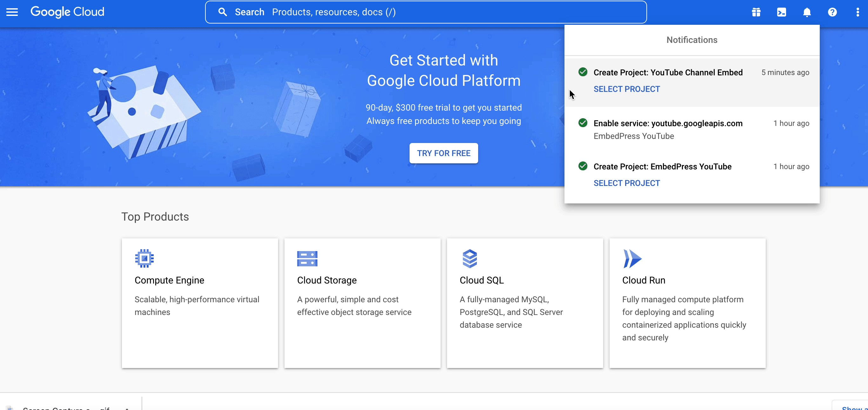Click the Get Started with Google Cloud Platform headline
This screenshot has height=410, width=868.
pyautogui.click(x=444, y=71)
